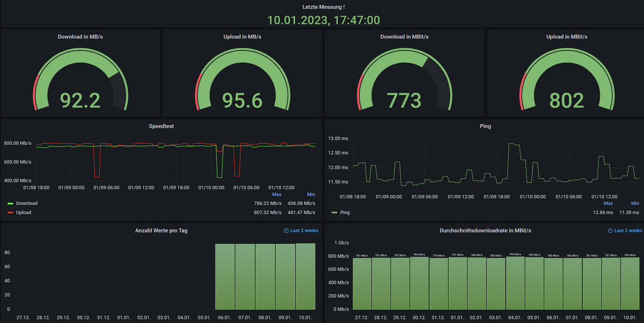The image size is (644, 323).
Task: Click the 13.00 ms axis label in Ping
Action: click(x=339, y=138)
